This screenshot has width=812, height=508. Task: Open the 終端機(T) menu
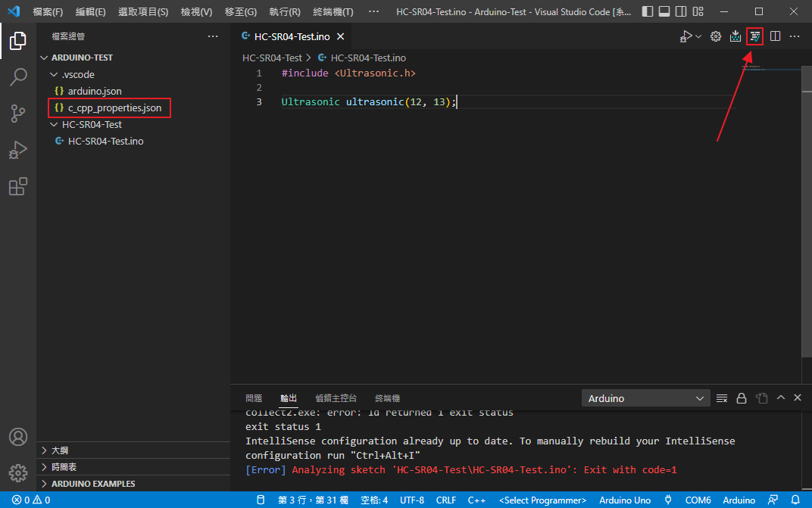[333, 12]
